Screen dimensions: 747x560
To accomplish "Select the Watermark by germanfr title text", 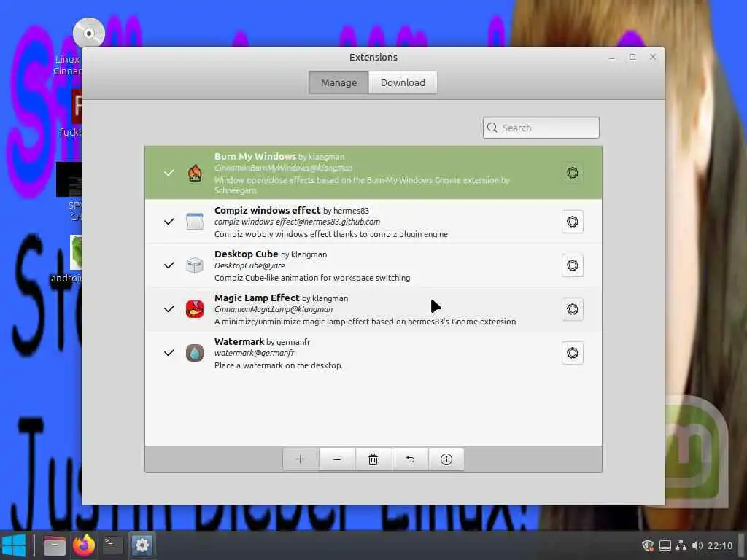I will point(262,341).
